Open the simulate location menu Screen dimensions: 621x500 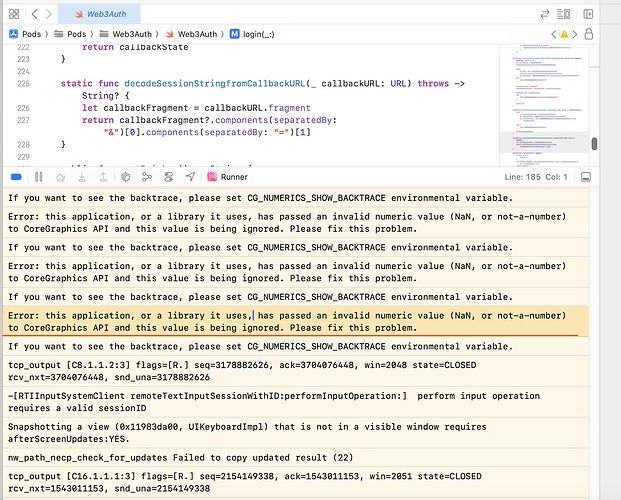(190, 177)
